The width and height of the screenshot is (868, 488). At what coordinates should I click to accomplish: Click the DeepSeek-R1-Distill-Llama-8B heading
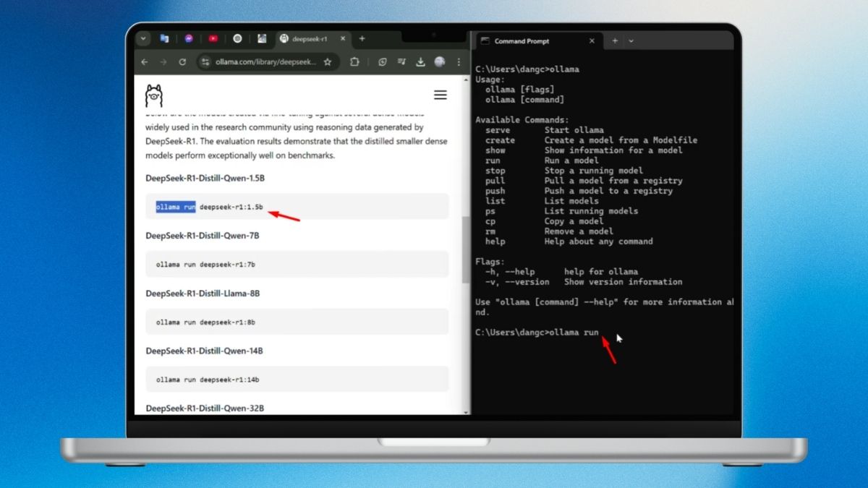tap(203, 294)
